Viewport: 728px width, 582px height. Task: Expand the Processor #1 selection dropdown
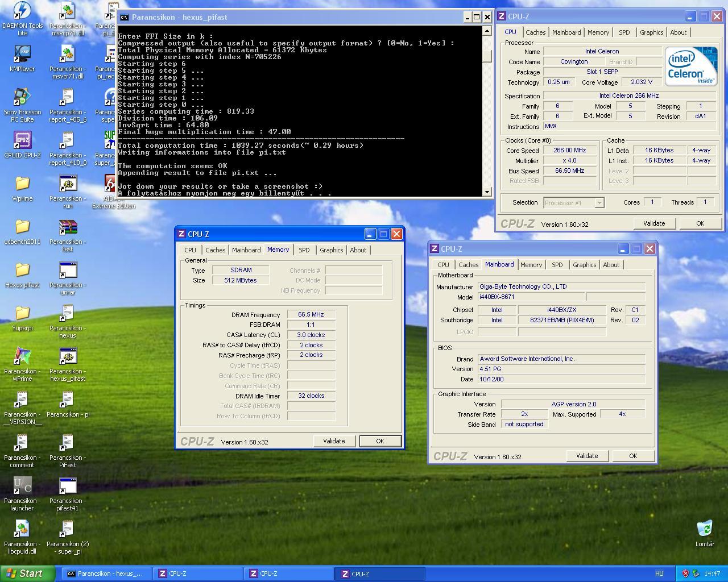click(x=599, y=203)
